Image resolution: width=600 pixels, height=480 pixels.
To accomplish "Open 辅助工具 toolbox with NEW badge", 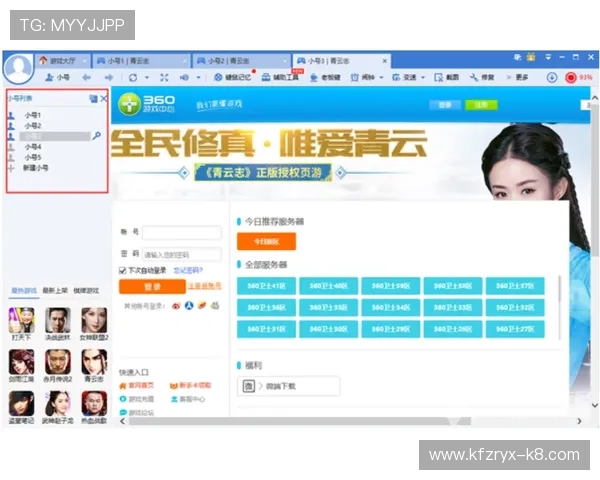I will point(280,77).
